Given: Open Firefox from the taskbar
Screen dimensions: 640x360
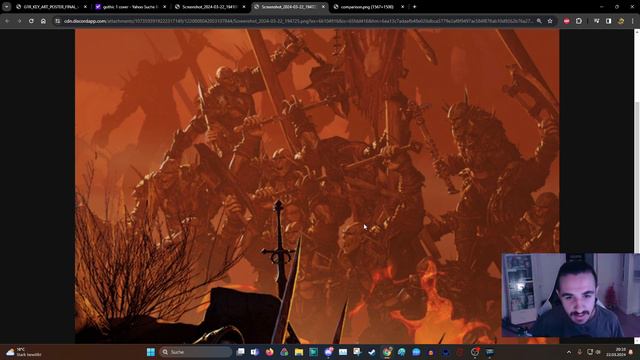Looking at the screenshot, I should pos(269,352).
